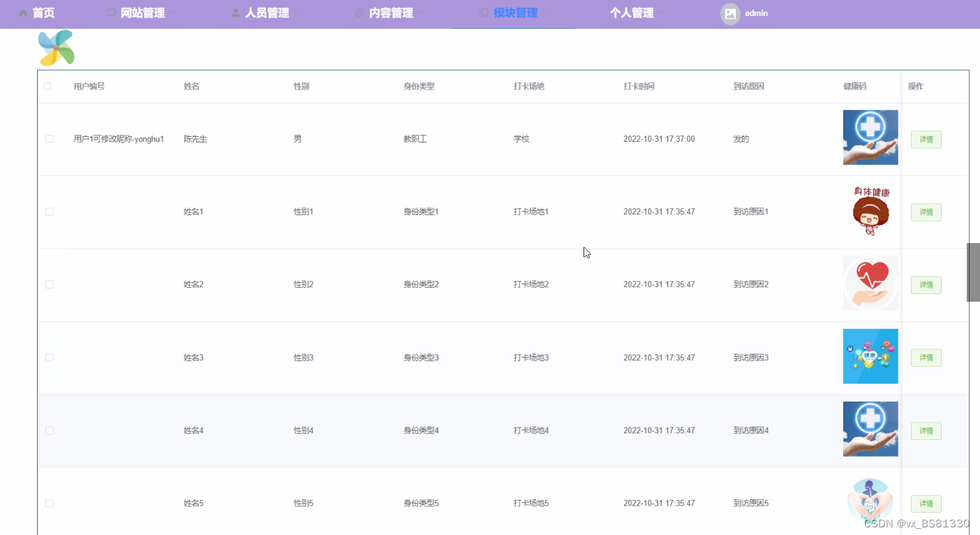Viewport: 980px width, 535px height.
Task: Check the row checkbox for 姓名5
Action: click(50, 504)
